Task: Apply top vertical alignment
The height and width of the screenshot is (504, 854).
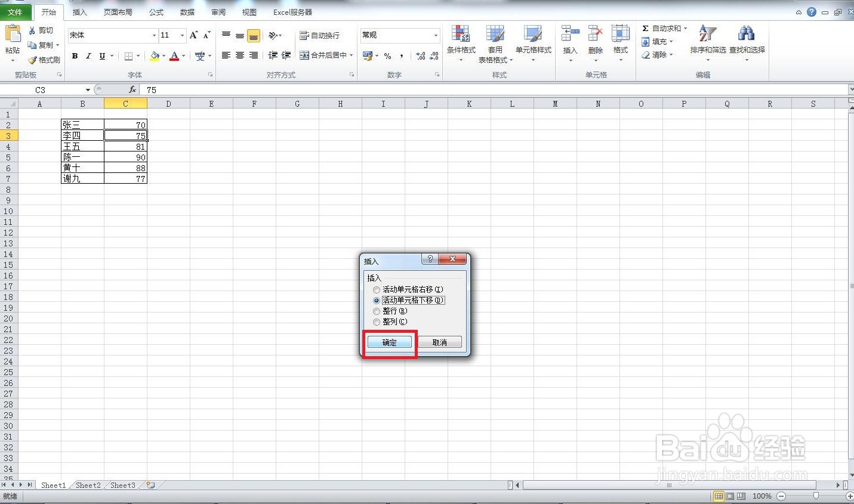Action: [226, 36]
